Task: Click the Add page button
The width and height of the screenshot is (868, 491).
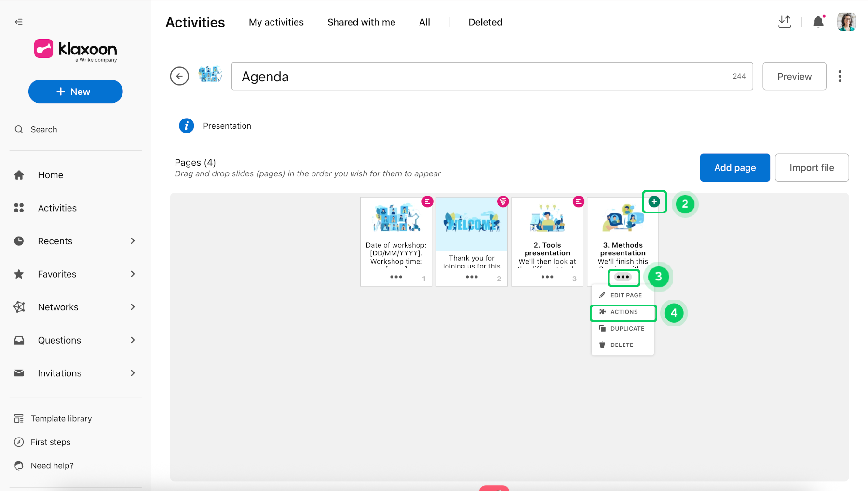Action: (x=735, y=168)
